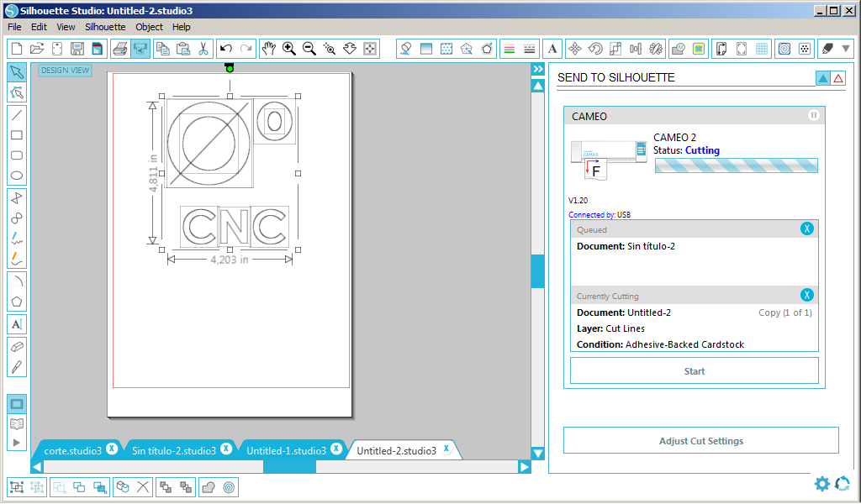This screenshot has height=504, width=861.
Task: Expand the toolbar overflow arrow
Action: [846, 49]
